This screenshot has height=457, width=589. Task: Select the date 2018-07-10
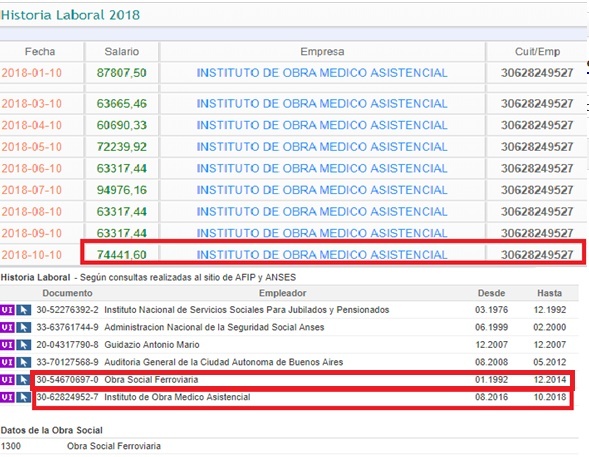(32, 190)
